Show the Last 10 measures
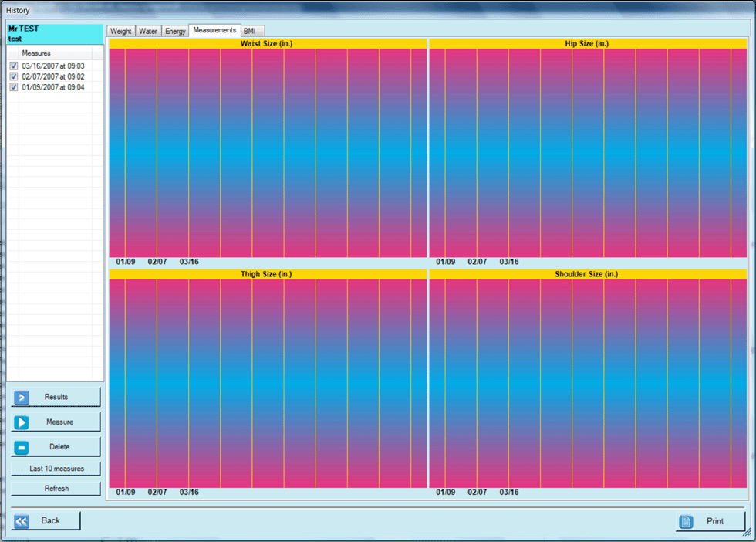This screenshot has height=542, width=756. point(56,469)
